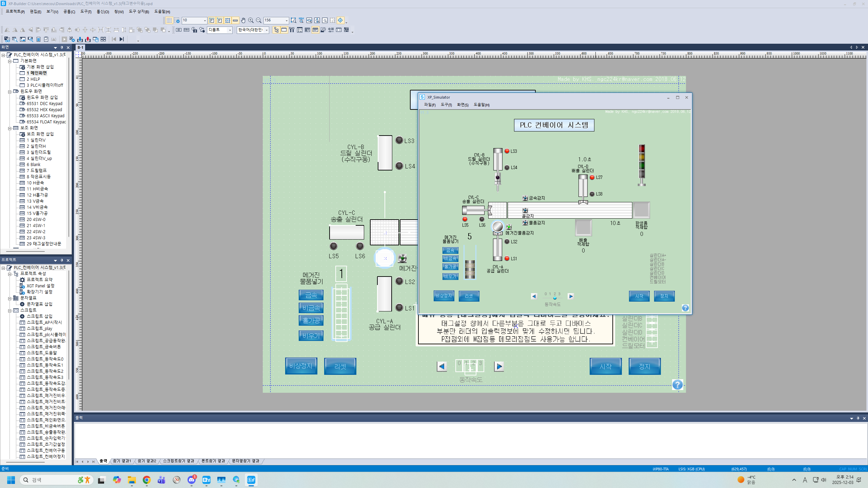Click simulator speed decrease left arrow
868x488 pixels.
click(534, 296)
